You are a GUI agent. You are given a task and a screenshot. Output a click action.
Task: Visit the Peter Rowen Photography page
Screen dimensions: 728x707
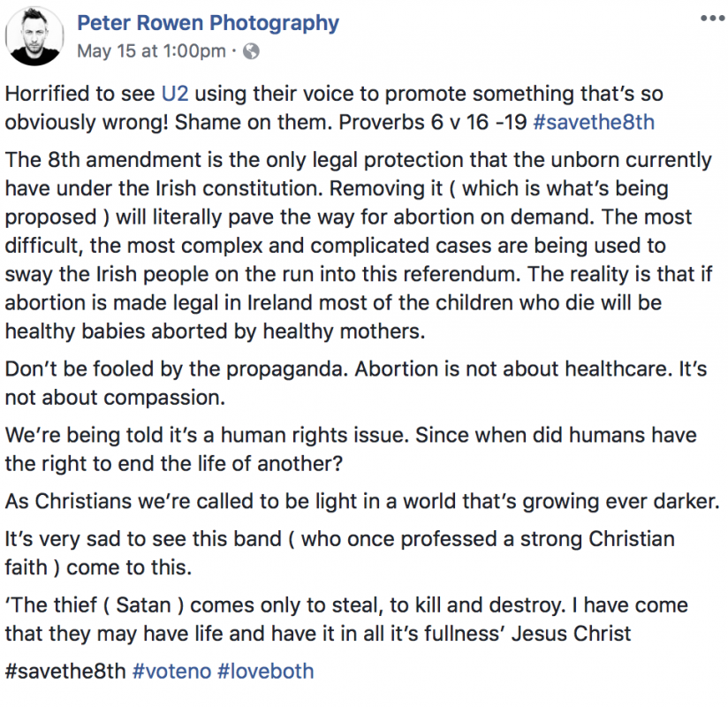(x=208, y=23)
